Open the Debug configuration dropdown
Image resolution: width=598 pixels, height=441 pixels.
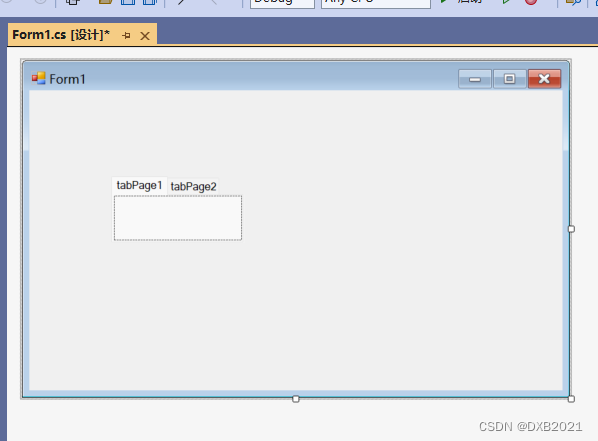pyautogui.click(x=282, y=3)
